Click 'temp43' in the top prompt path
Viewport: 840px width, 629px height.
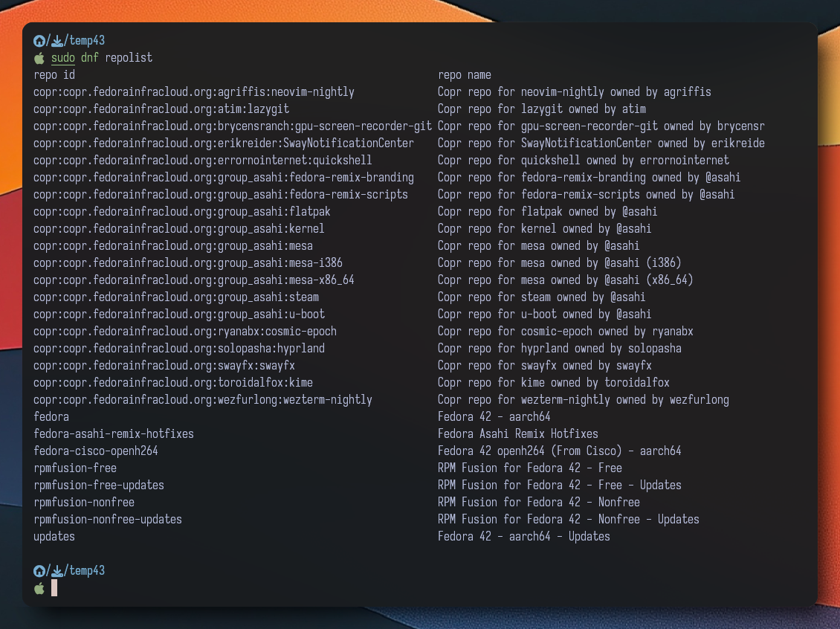pos(87,41)
